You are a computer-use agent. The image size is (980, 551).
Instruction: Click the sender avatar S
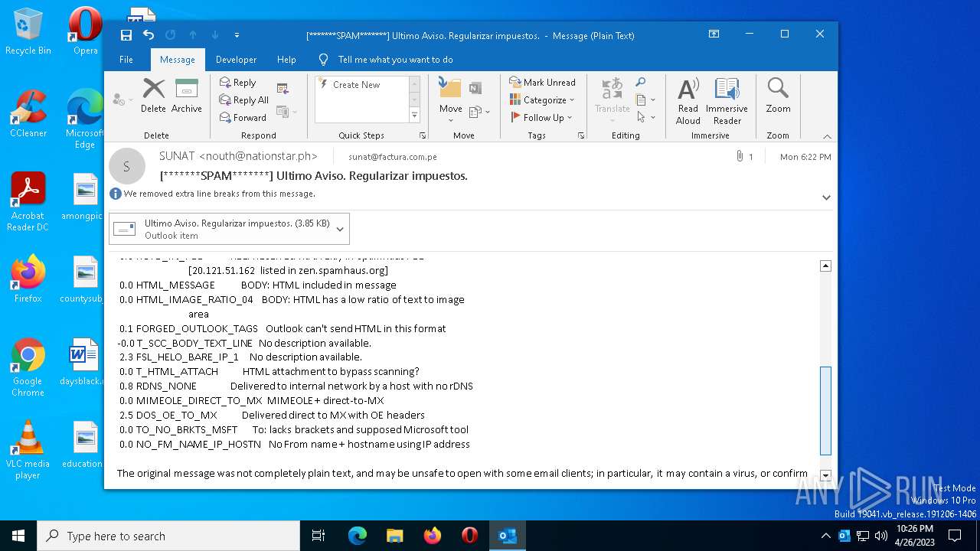pyautogui.click(x=127, y=166)
